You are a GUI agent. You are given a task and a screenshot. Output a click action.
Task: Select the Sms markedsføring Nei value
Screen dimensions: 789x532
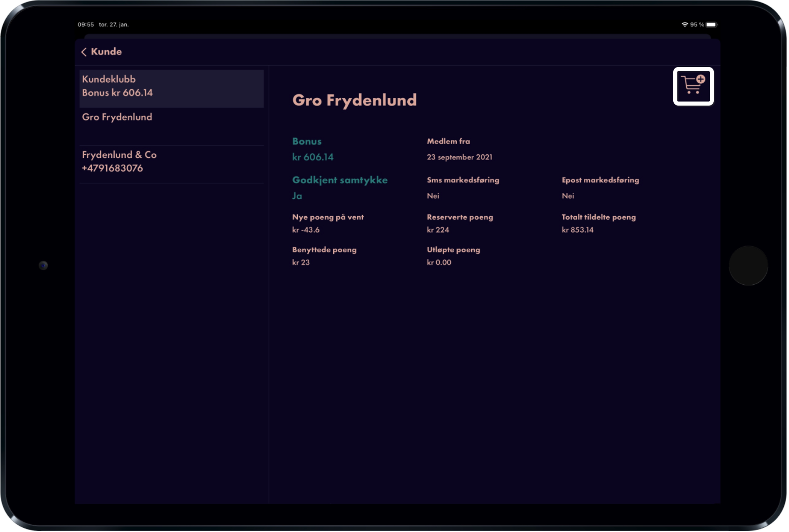pos(434,196)
